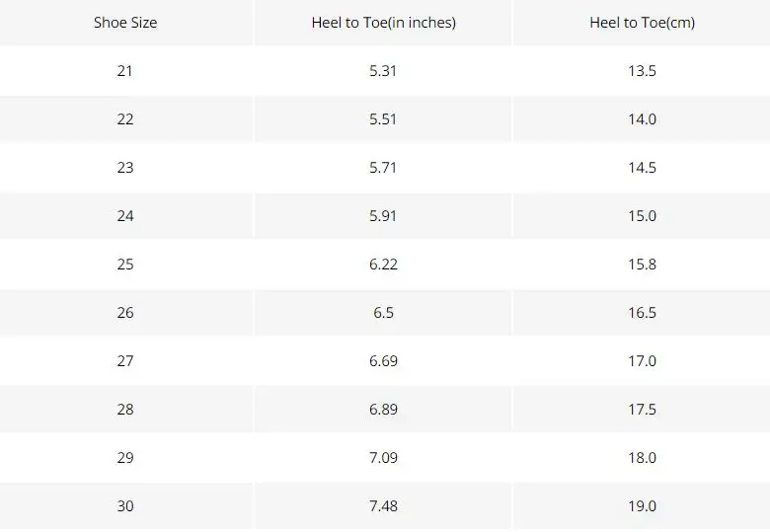Click the 5.71 inches cell
Viewport: 770px width, 532px height.
pyautogui.click(x=383, y=168)
